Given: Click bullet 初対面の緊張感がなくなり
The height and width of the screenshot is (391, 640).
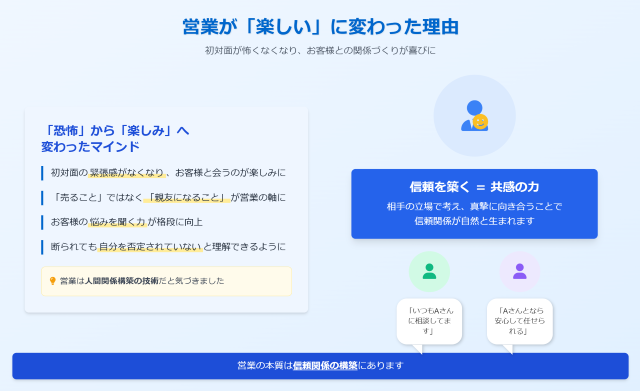Looking at the screenshot, I should coord(168,173).
